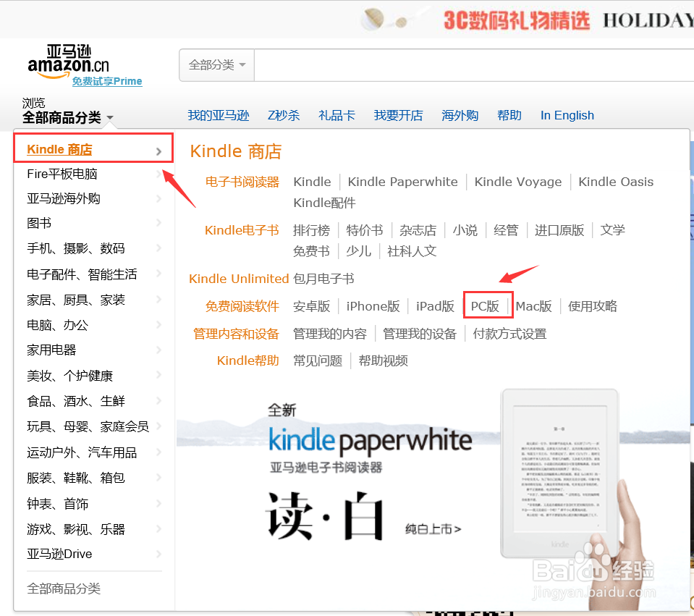Get the iPad版 reading app

tap(436, 306)
